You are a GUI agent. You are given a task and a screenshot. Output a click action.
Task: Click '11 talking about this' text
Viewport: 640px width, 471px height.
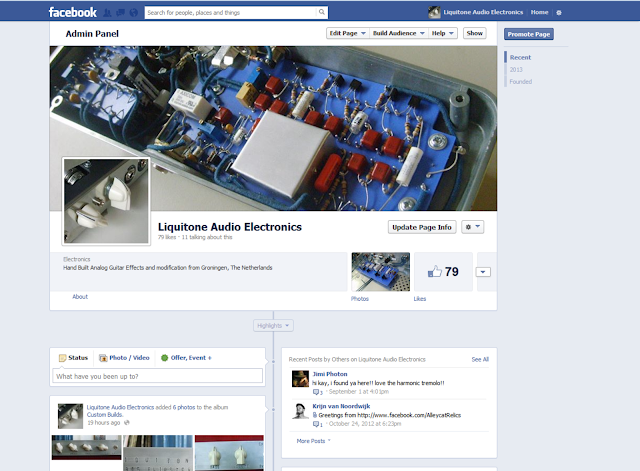pyautogui.click(x=207, y=237)
